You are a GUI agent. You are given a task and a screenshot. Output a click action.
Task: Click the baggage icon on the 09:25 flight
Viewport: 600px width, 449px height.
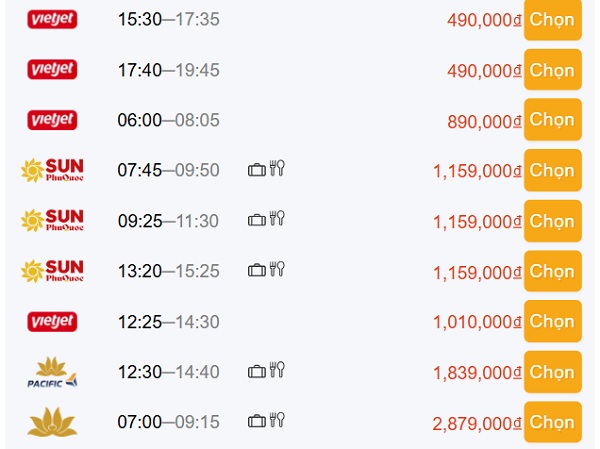pos(257,219)
